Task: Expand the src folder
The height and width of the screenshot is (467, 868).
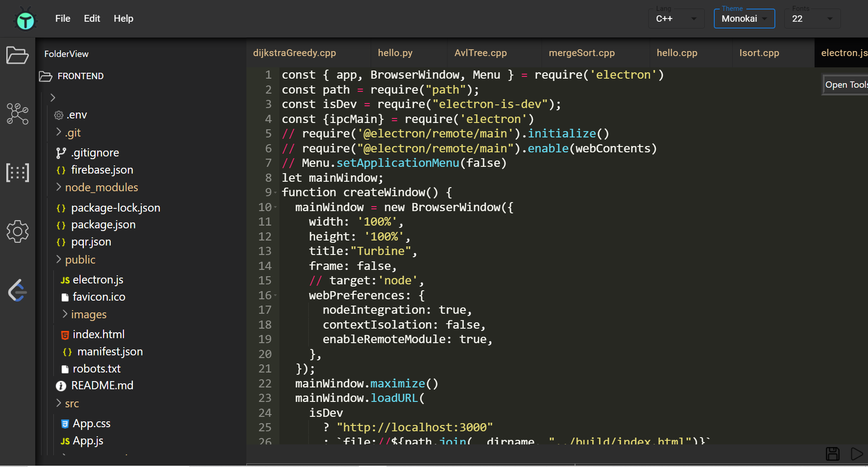Action: (x=59, y=403)
